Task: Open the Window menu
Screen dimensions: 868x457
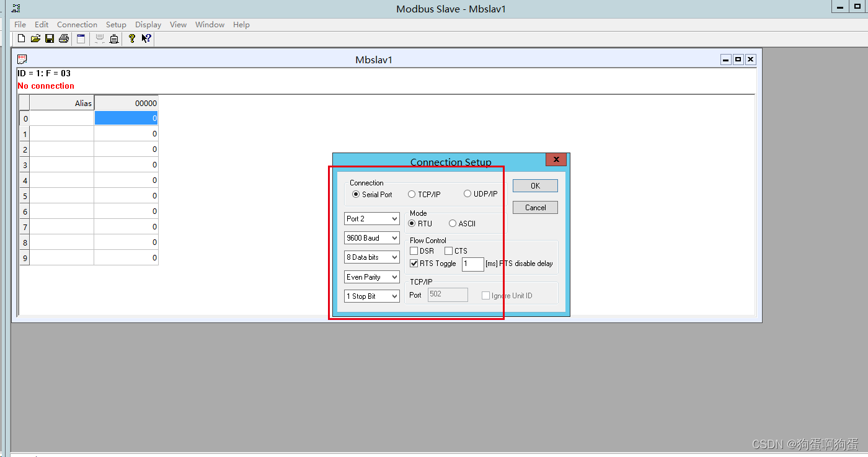Action: pyautogui.click(x=210, y=25)
